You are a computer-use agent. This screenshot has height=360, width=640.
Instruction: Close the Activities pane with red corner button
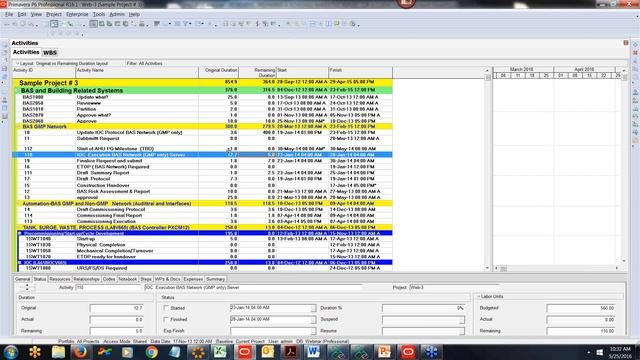[x=626, y=43]
